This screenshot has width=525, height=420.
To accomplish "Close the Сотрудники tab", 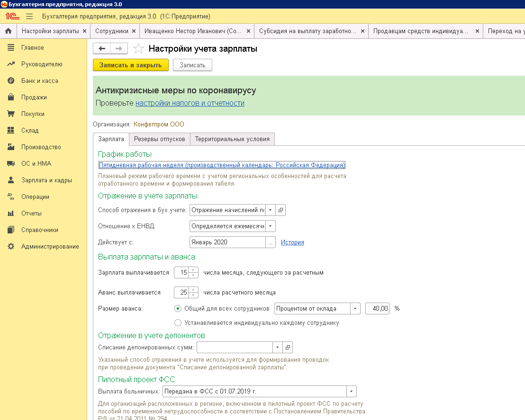I will point(134,31).
